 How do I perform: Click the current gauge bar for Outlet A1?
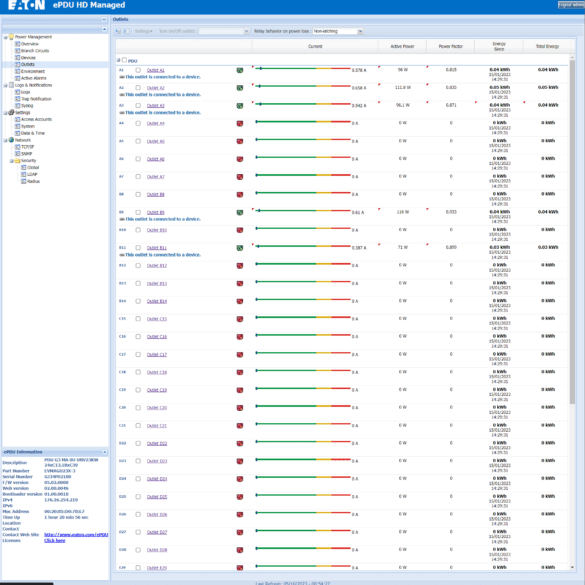303,69
